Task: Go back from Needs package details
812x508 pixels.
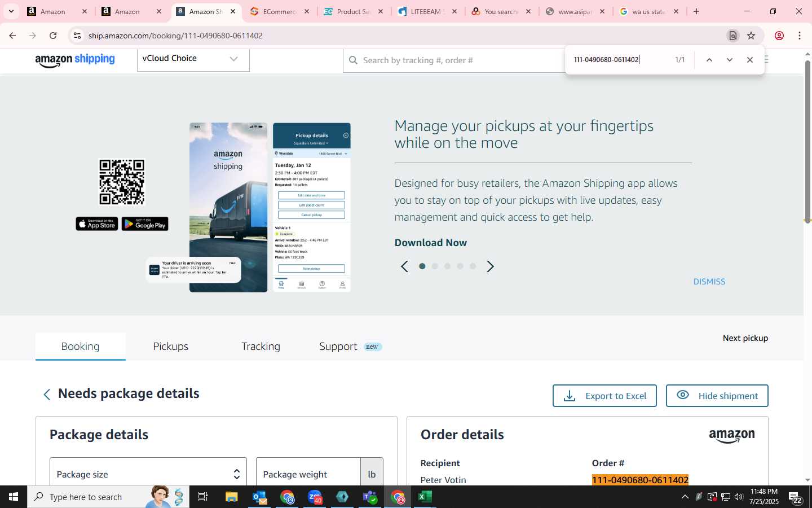Action: pos(47,394)
